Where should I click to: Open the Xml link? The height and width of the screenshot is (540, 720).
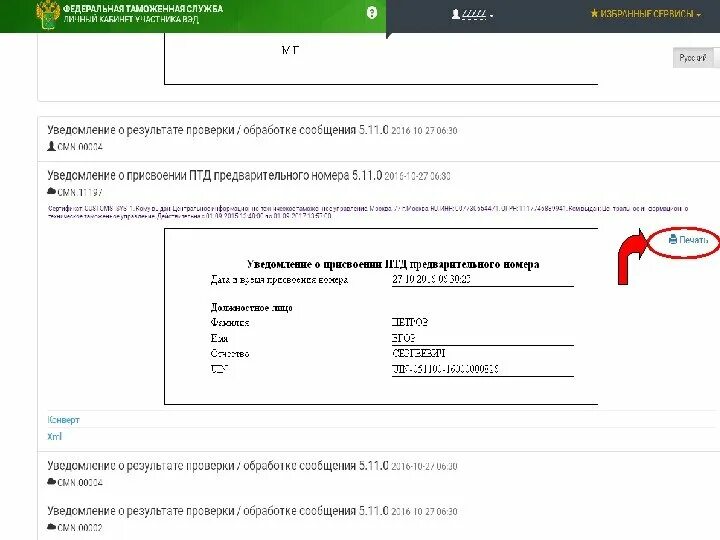54,437
